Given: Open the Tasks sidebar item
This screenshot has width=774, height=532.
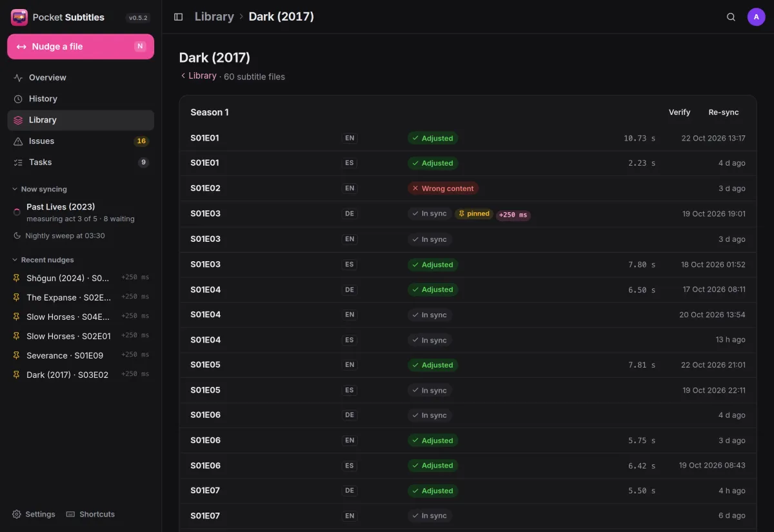Looking at the screenshot, I should click(81, 163).
